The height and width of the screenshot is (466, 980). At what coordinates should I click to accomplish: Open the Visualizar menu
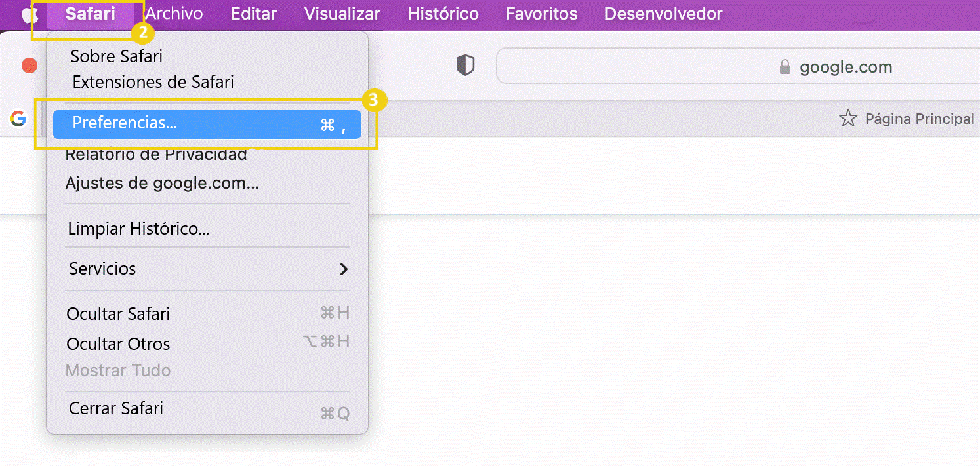click(342, 14)
